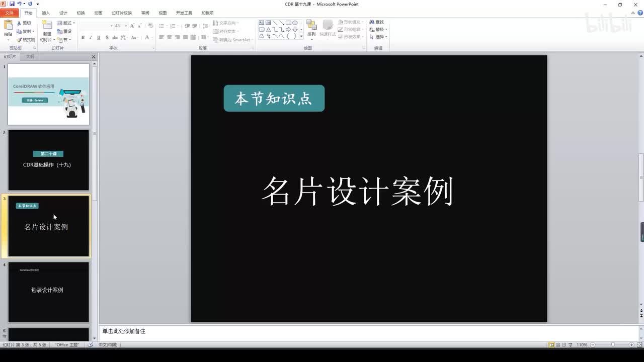Select slide 4 包装设计案例 thumbnail

point(48,292)
